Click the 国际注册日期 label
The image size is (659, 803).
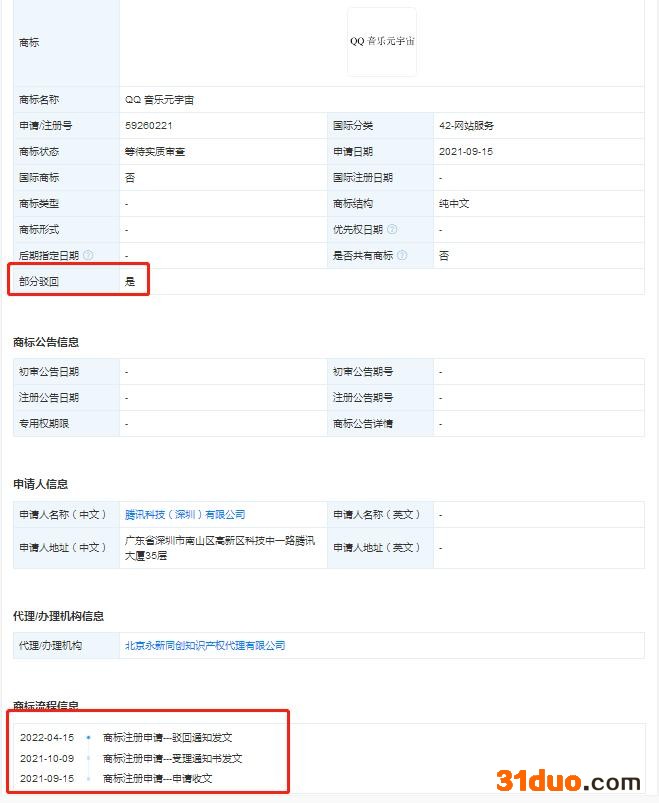click(363, 178)
